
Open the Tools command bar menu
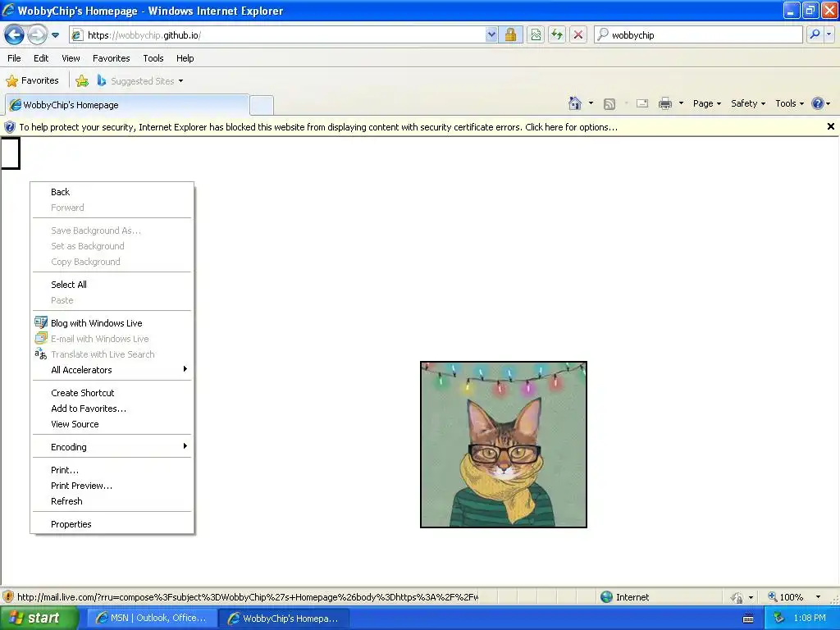[x=789, y=103]
